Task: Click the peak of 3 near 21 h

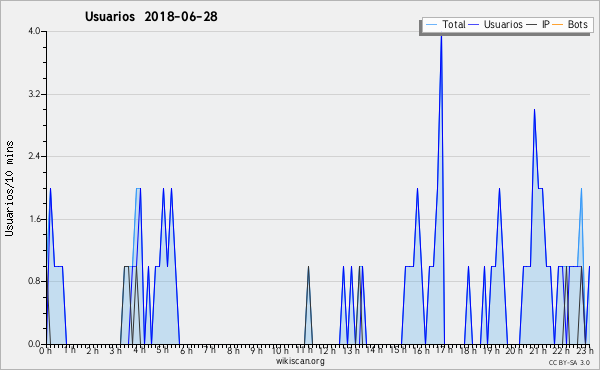Action: [534, 110]
